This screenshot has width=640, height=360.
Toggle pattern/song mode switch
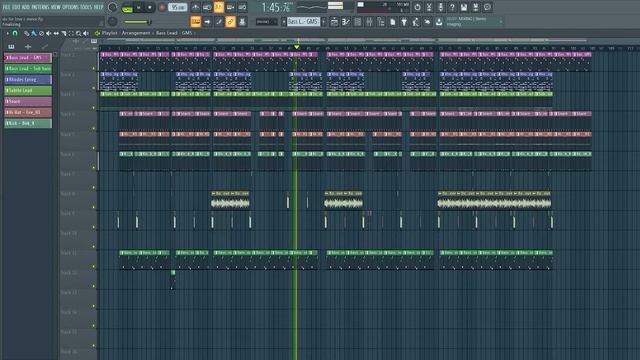(127, 8)
